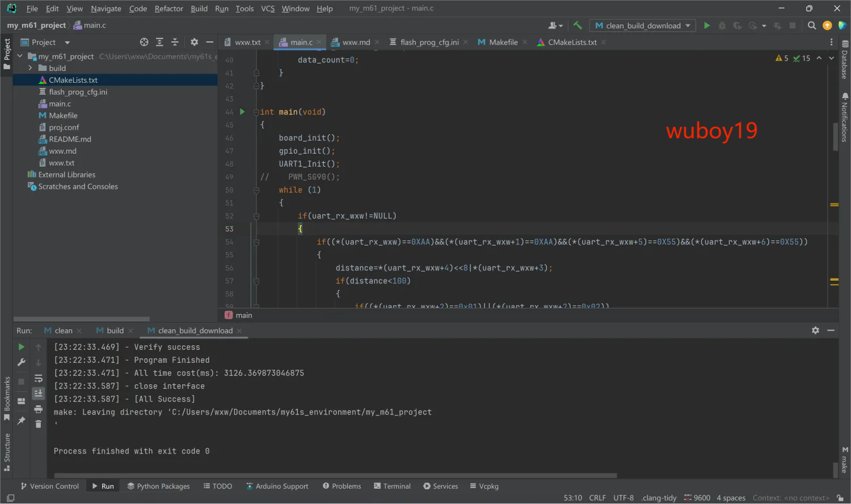Viewport: 851px width, 504px height.
Task: Click the run gutter arrow beside main
Action: (x=242, y=112)
